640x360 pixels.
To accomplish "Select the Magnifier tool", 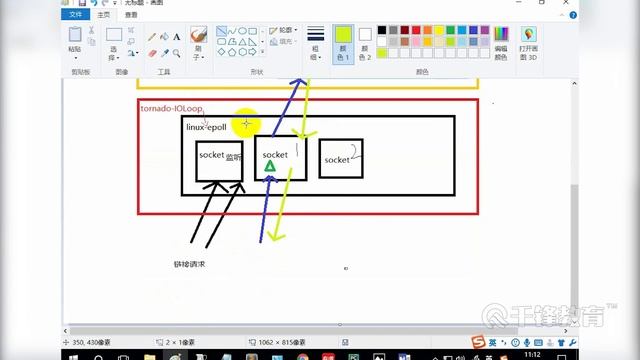I will point(176,53).
